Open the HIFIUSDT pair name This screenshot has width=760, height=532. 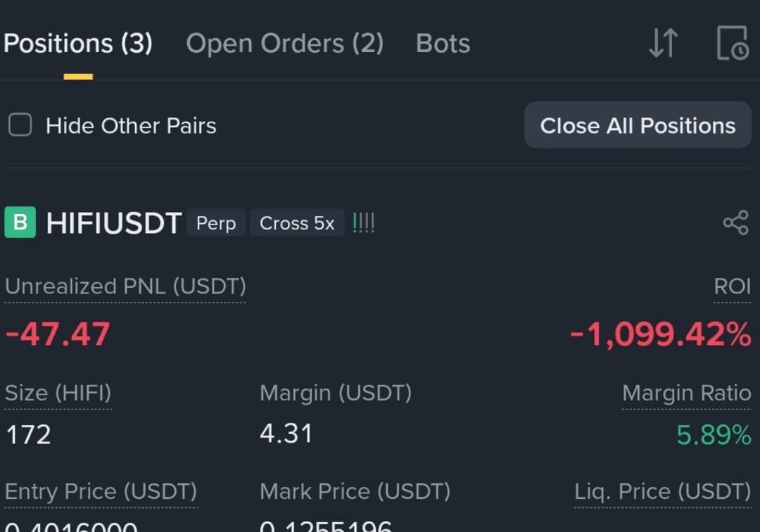pos(114,223)
